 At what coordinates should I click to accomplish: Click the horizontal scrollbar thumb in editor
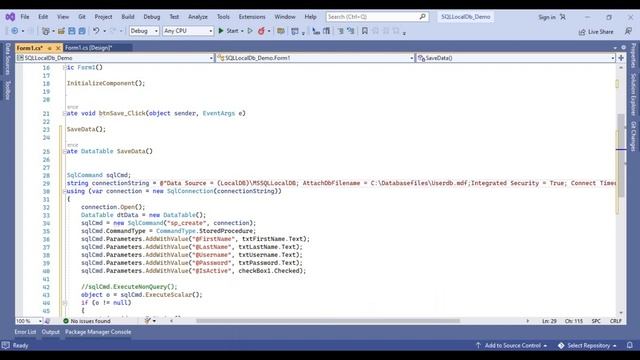[328, 321]
